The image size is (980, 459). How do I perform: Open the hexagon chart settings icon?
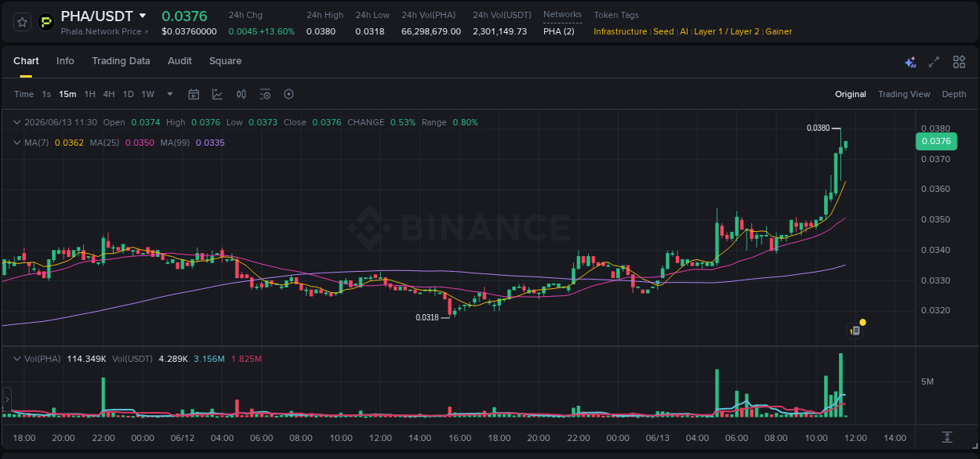(289, 94)
